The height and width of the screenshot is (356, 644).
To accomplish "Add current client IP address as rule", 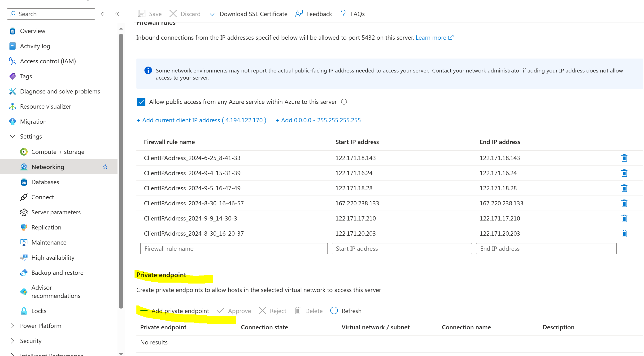I will (x=201, y=120).
